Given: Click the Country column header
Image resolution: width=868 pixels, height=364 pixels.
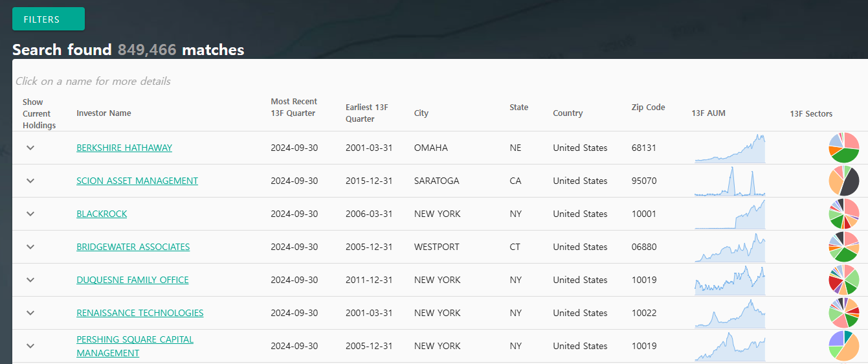Looking at the screenshot, I should click(x=568, y=113).
